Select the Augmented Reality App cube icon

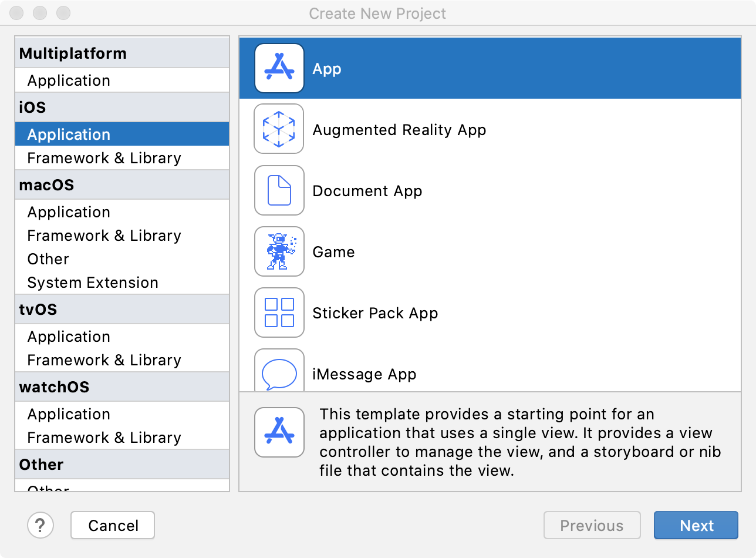[279, 129]
